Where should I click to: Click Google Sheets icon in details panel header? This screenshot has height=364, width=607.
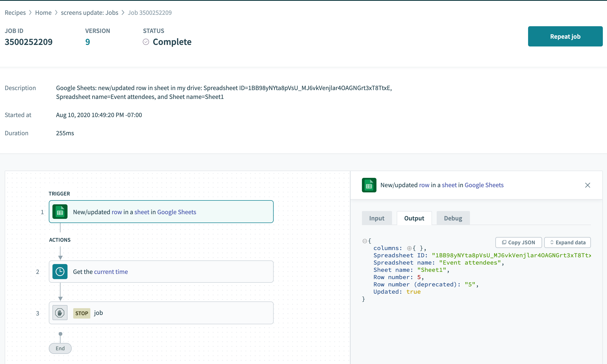(x=369, y=185)
